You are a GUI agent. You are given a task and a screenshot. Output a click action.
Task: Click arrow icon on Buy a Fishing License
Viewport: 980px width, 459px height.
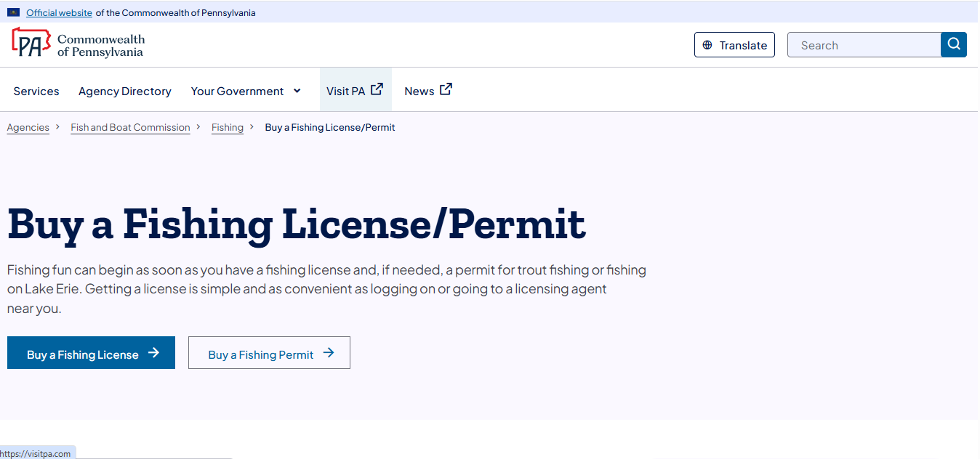point(153,353)
